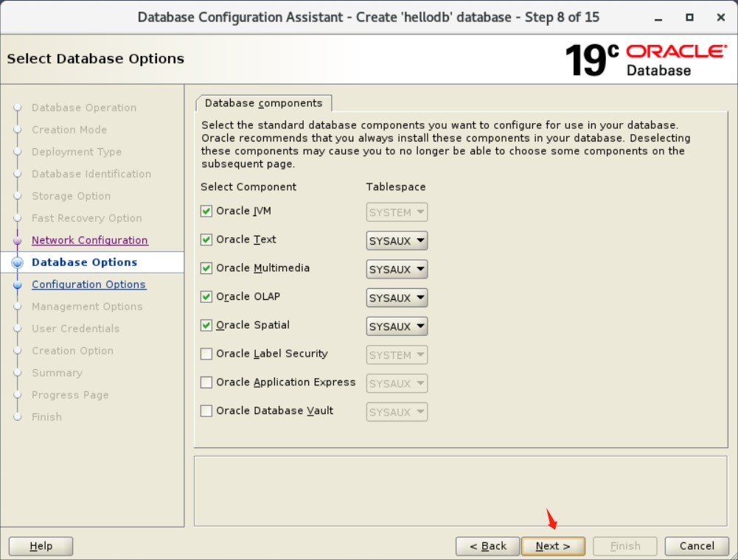This screenshot has height=560, width=738.
Task: Open the Oracle Spatial tablespace dropdown
Action: coord(397,326)
